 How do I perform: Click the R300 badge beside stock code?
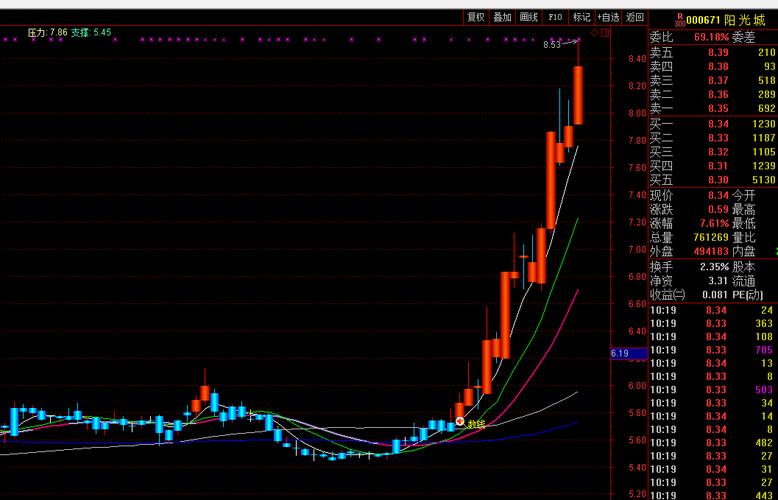coord(679,18)
